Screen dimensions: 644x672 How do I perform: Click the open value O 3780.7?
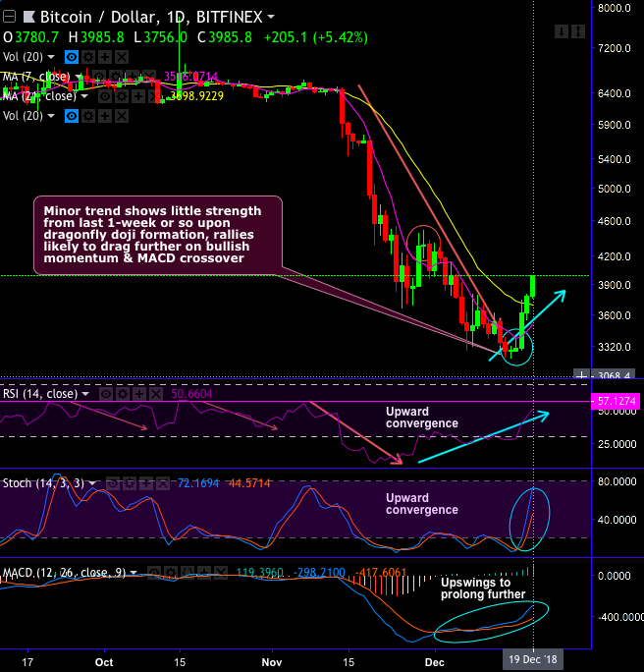coord(30,37)
